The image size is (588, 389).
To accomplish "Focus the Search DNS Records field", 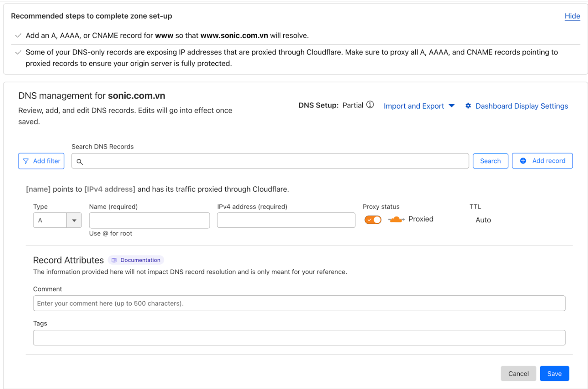I will click(270, 161).
